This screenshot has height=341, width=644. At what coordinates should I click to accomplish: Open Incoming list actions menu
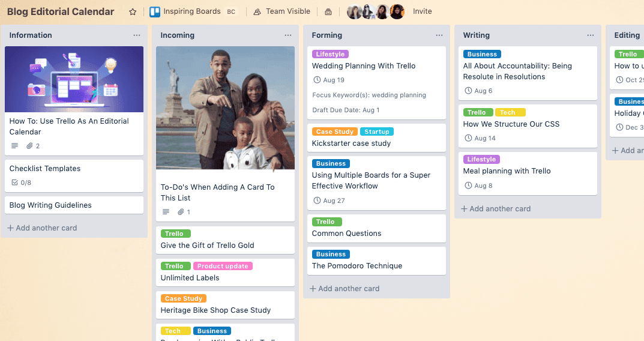(x=288, y=35)
